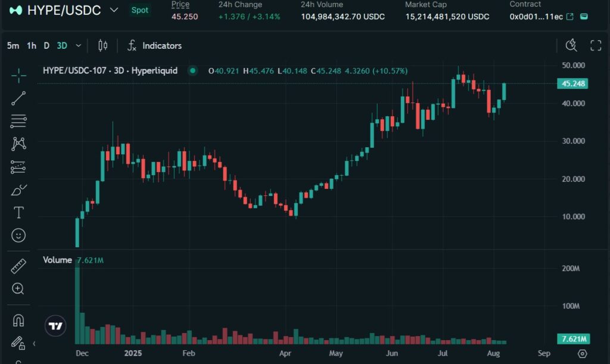Activate the zoom in tool
Screen dimensions: 610x364
pyautogui.click(x=18, y=288)
